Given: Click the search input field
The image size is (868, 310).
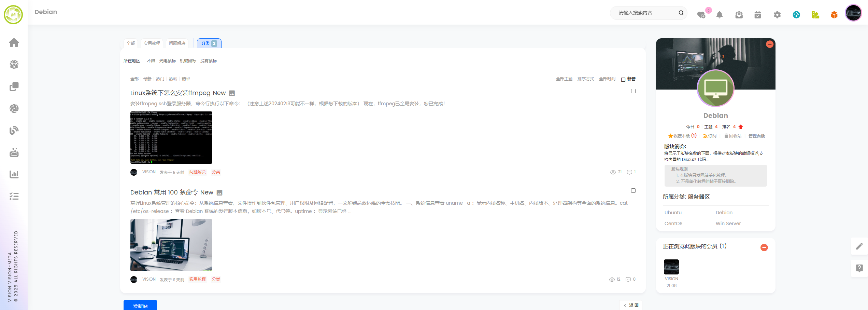Looking at the screenshot, I should pos(645,13).
